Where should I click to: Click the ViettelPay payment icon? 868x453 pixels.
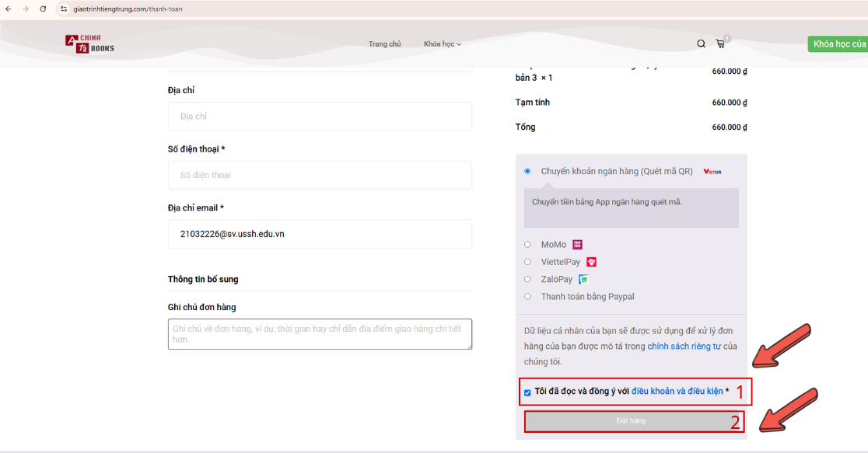pos(590,262)
